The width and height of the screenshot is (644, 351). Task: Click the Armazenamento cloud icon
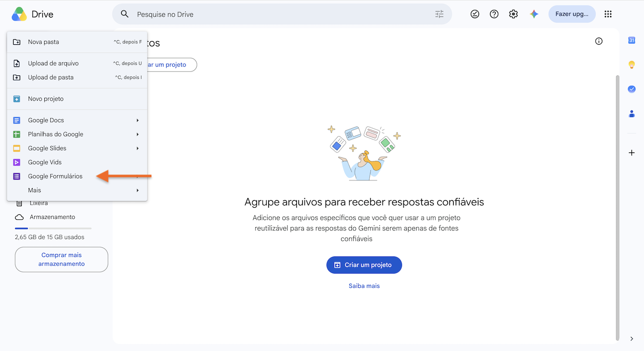click(19, 217)
